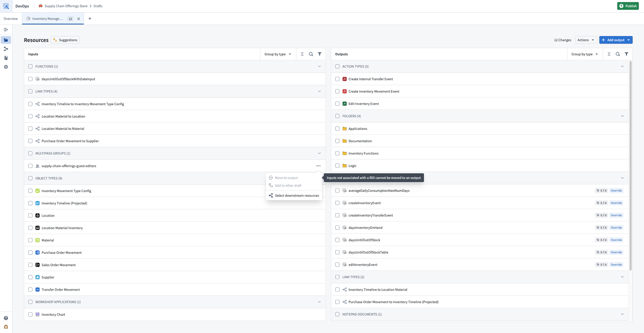This screenshot has height=333, width=644.
Task: Open the help question mark icon
Action: point(6,318)
